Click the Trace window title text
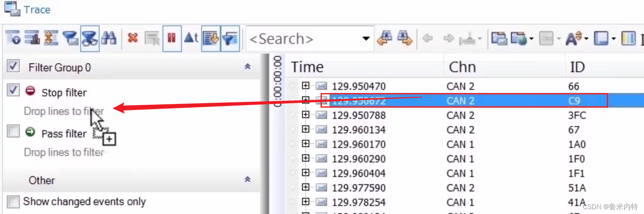 point(37,10)
